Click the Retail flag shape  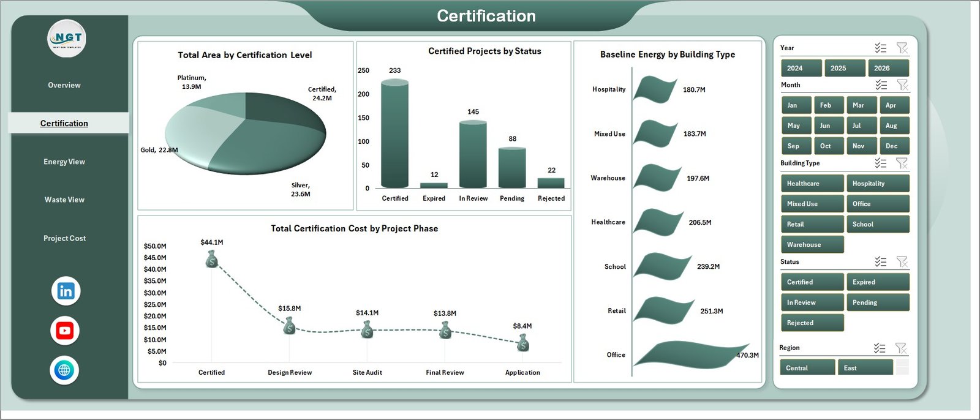pos(664,311)
